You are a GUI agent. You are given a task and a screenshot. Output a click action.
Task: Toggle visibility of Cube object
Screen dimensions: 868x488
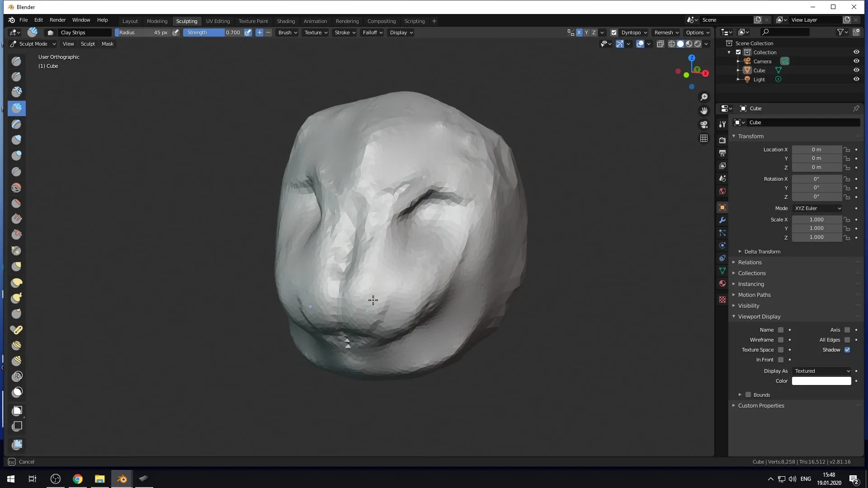856,70
